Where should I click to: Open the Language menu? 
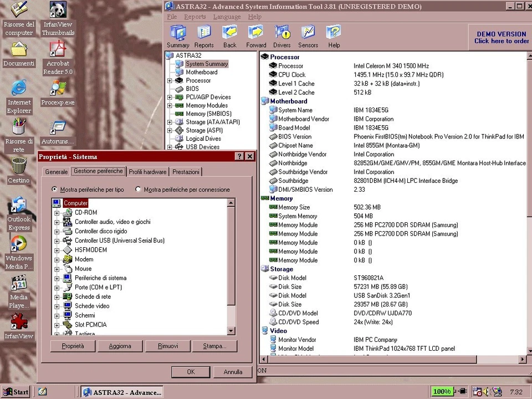point(227,17)
